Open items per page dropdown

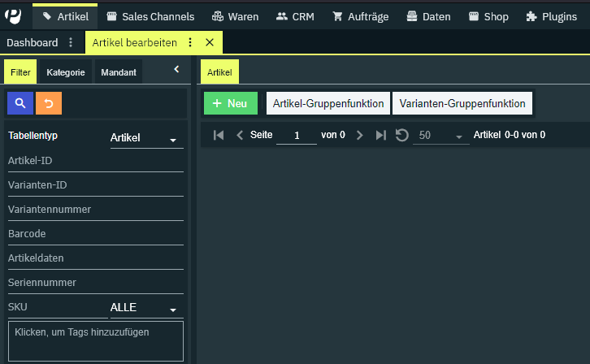click(x=440, y=136)
